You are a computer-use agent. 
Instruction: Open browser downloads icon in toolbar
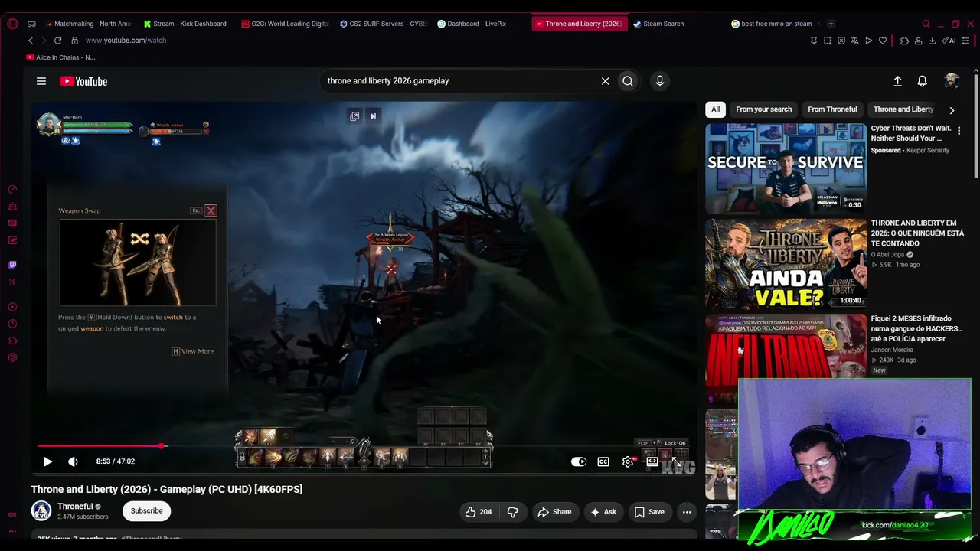coord(932,41)
